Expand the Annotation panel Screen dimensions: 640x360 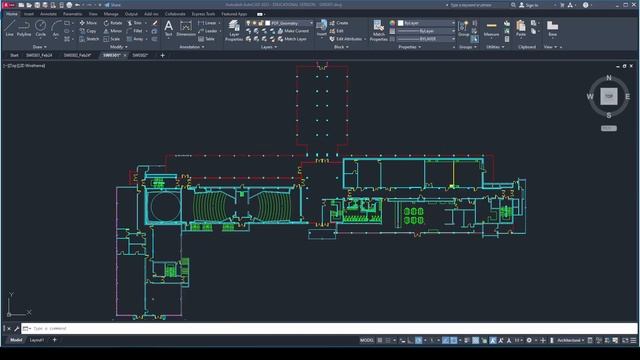click(192, 47)
